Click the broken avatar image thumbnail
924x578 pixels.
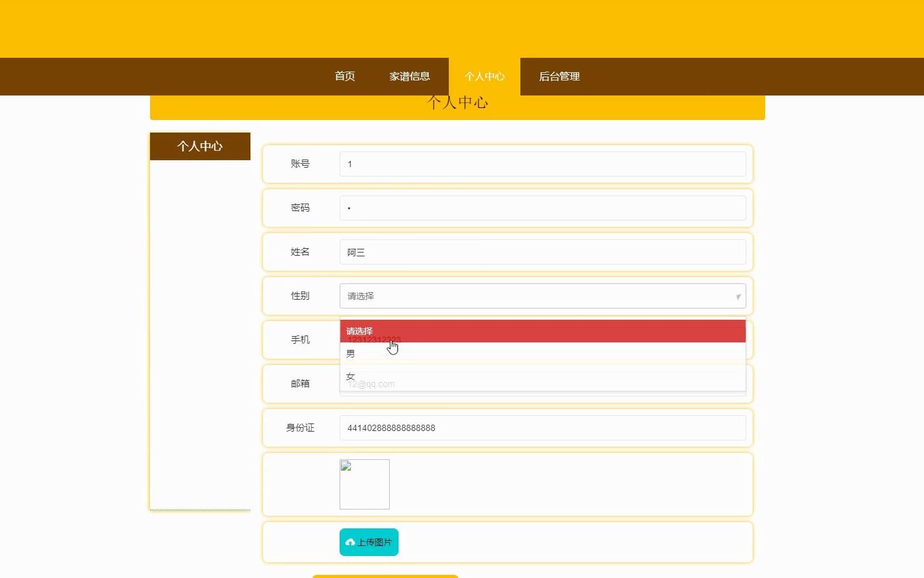point(365,484)
